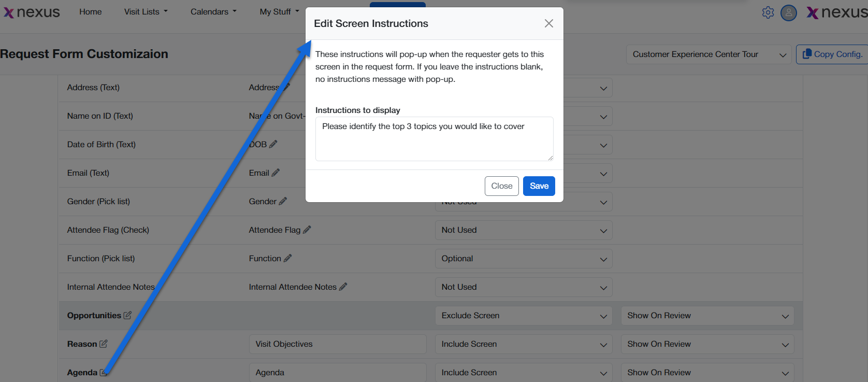Open the Date of Birth row dropdown arrow
This screenshot has width=868, height=382.
pyautogui.click(x=603, y=145)
